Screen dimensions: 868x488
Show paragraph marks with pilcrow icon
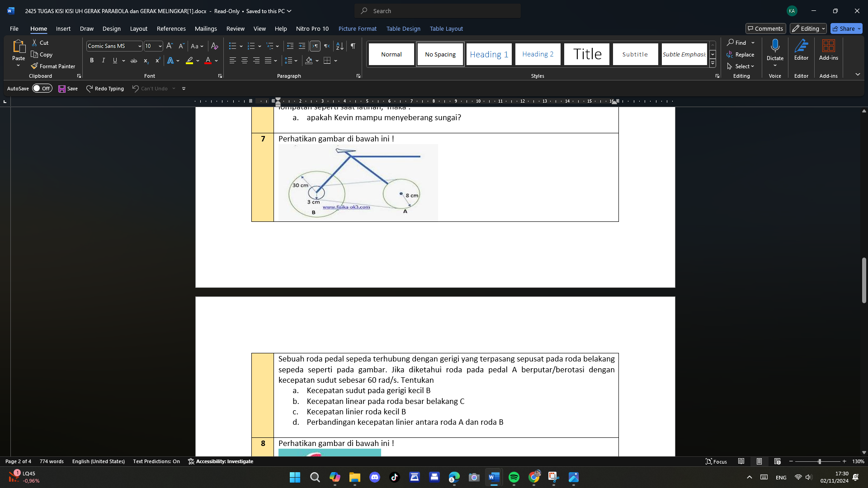tap(353, 46)
